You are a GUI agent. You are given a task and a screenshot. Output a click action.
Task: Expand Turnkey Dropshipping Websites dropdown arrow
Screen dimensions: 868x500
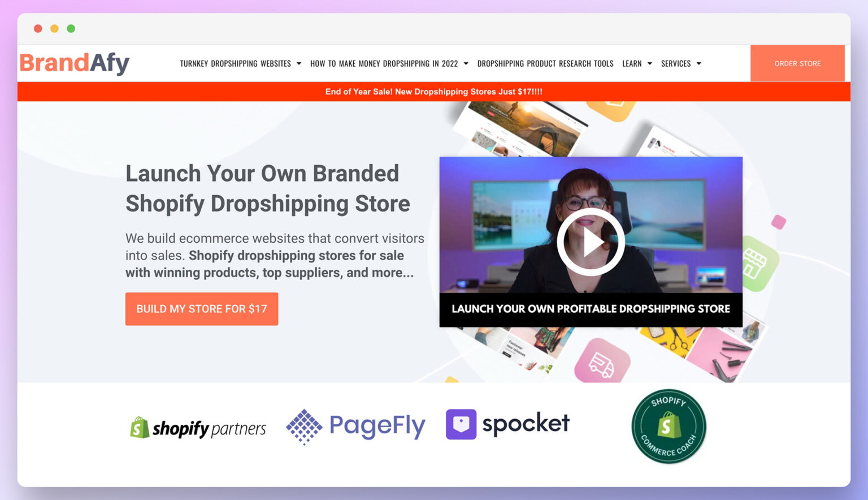pyautogui.click(x=299, y=63)
